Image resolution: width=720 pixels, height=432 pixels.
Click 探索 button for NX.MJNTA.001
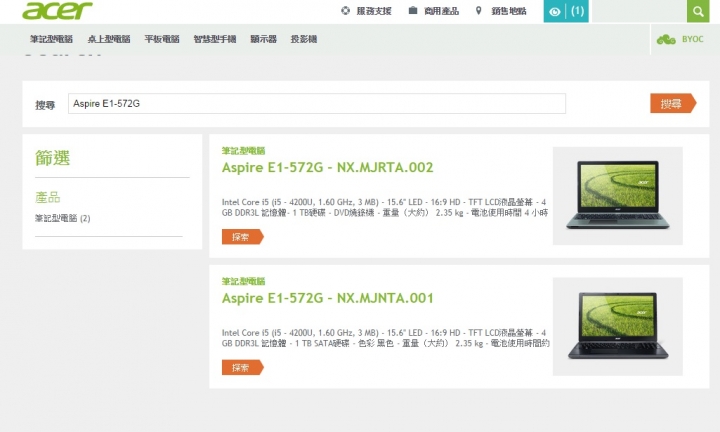pos(242,368)
